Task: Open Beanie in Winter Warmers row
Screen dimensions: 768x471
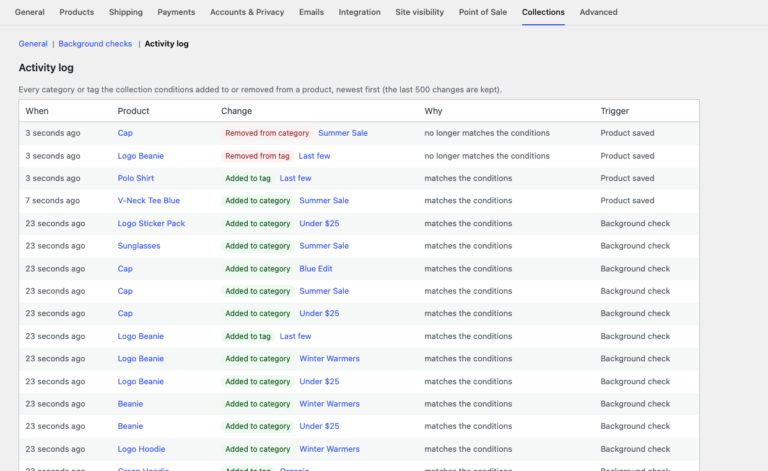Action: pos(130,404)
